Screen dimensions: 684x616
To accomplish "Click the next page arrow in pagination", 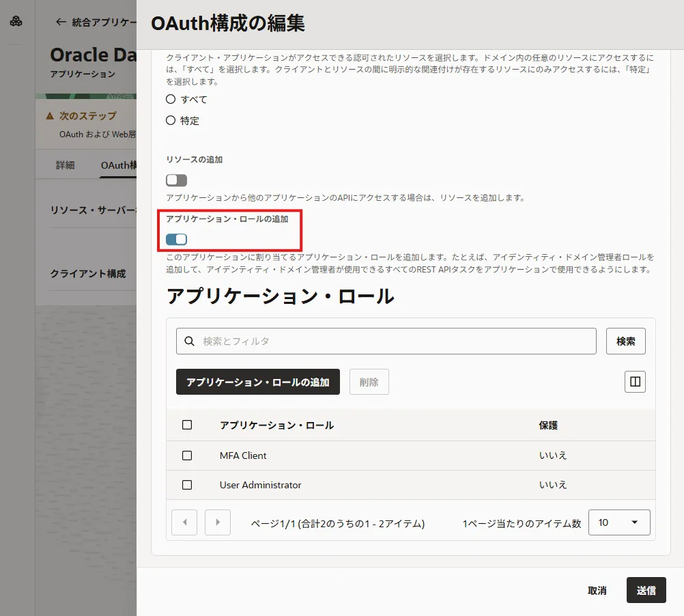I will point(217,522).
